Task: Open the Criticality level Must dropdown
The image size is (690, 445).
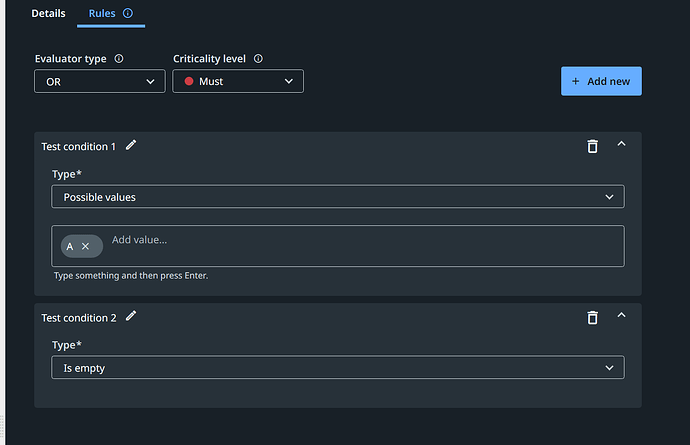Action: 238,81
